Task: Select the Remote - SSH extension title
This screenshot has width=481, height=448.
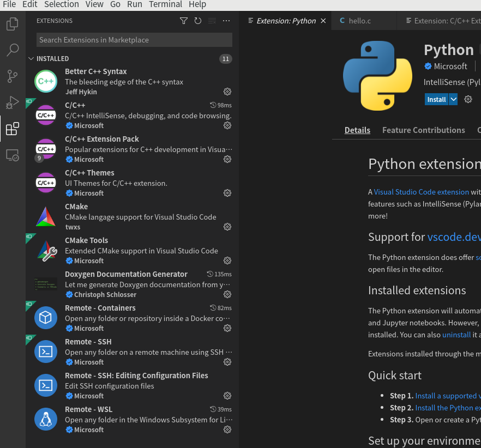Action: [88, 342]
